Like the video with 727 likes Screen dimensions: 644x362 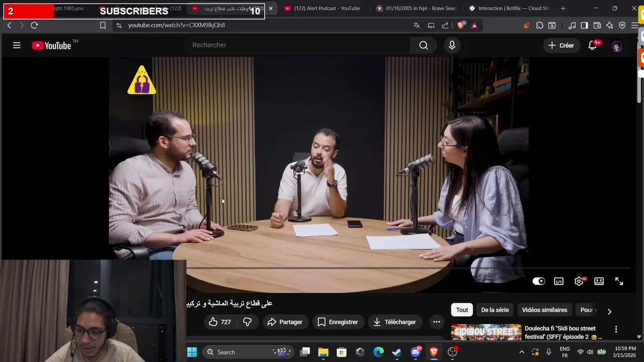pos(220,322)
